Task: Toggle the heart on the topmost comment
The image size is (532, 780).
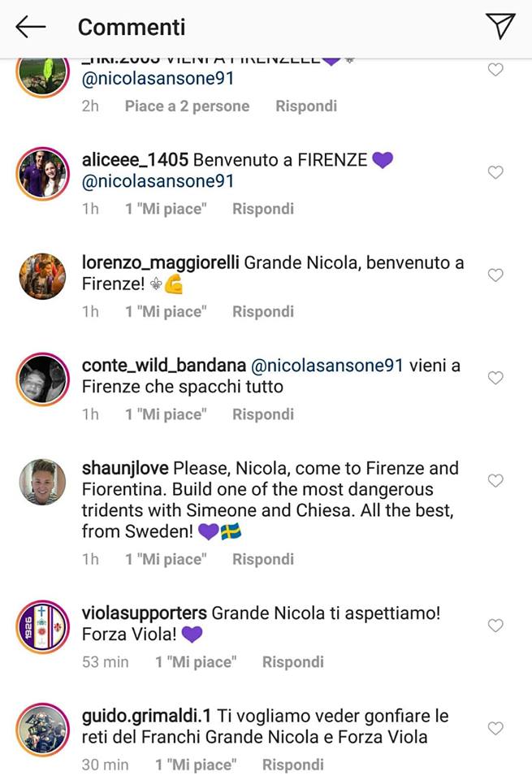Action: tap(495, 70)
